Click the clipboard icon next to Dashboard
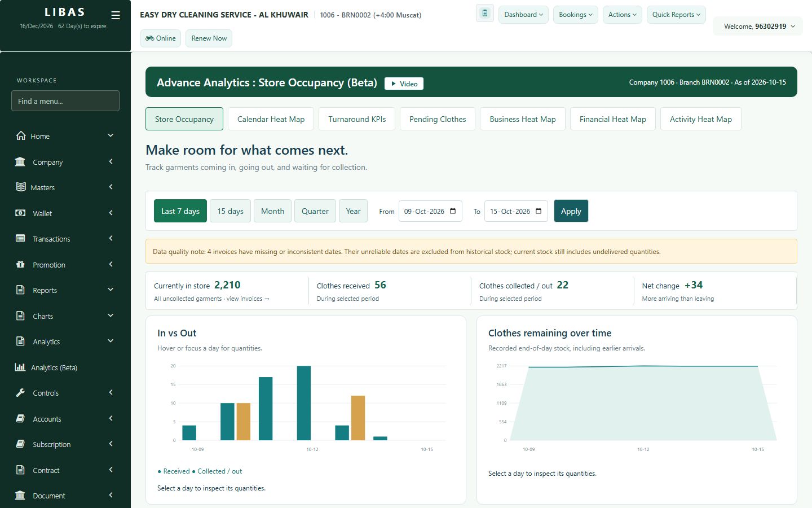The width and height of the screenshot is (812, 508). [x=485, y=14]
